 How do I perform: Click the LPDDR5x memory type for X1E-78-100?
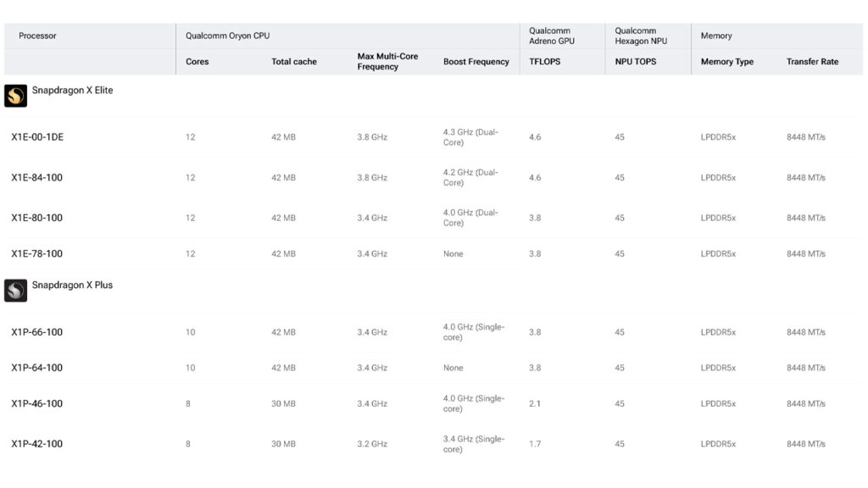[x=718, y=254]
